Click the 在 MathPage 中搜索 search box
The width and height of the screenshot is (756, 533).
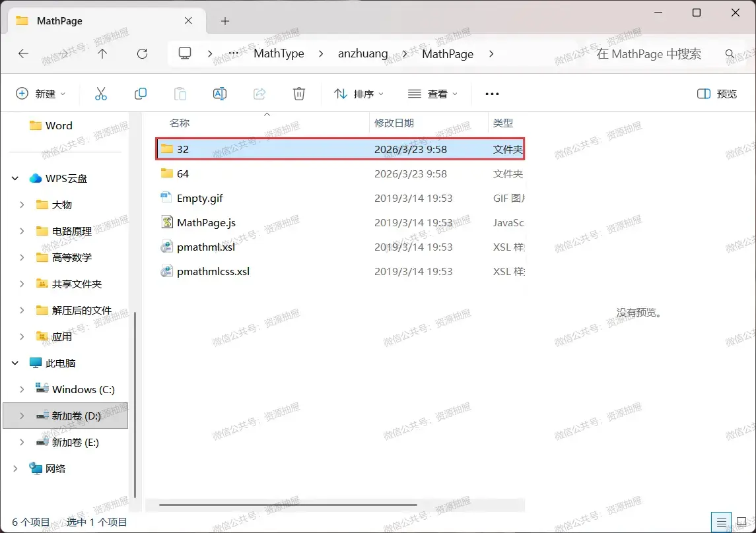648,54
